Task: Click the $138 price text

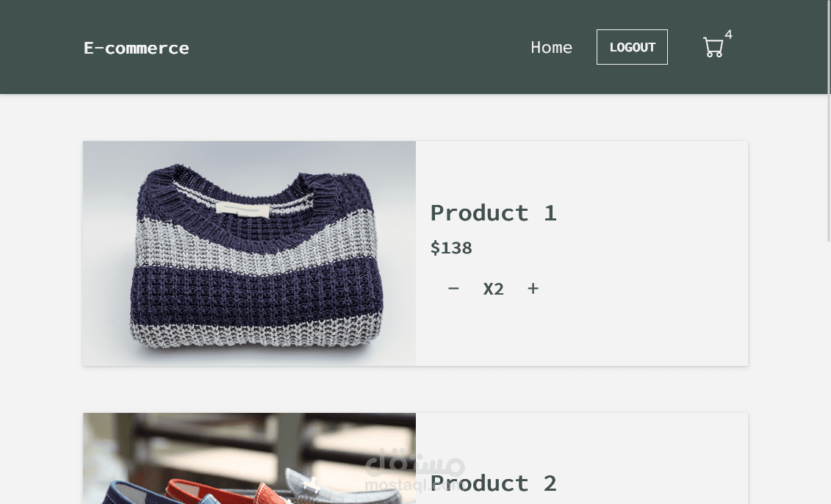Action: (x=451, y=248)
